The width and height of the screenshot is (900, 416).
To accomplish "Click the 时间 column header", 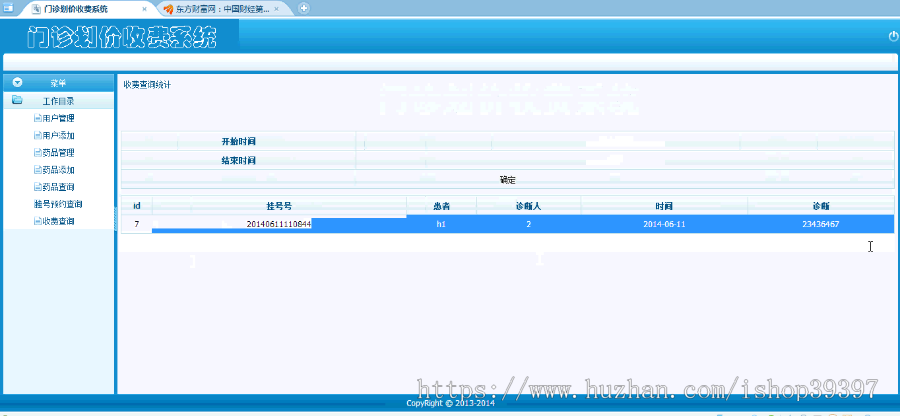I will click(x=664, y=206).
